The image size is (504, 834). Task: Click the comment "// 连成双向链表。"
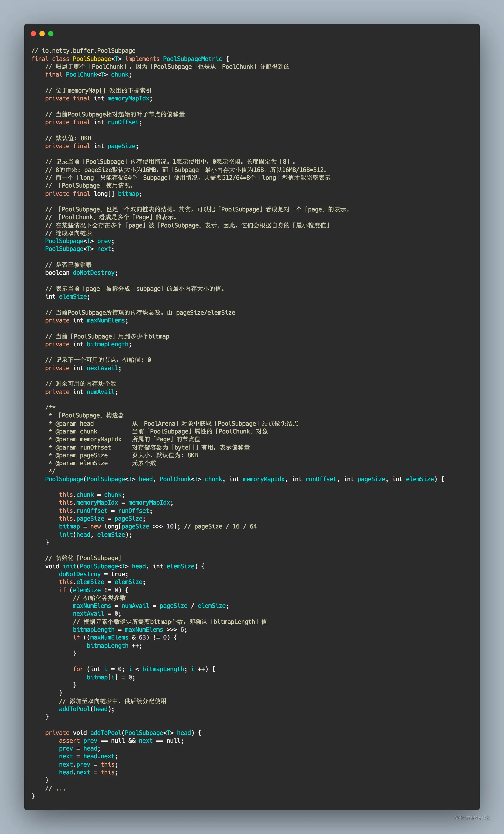[x=71, y=233]
